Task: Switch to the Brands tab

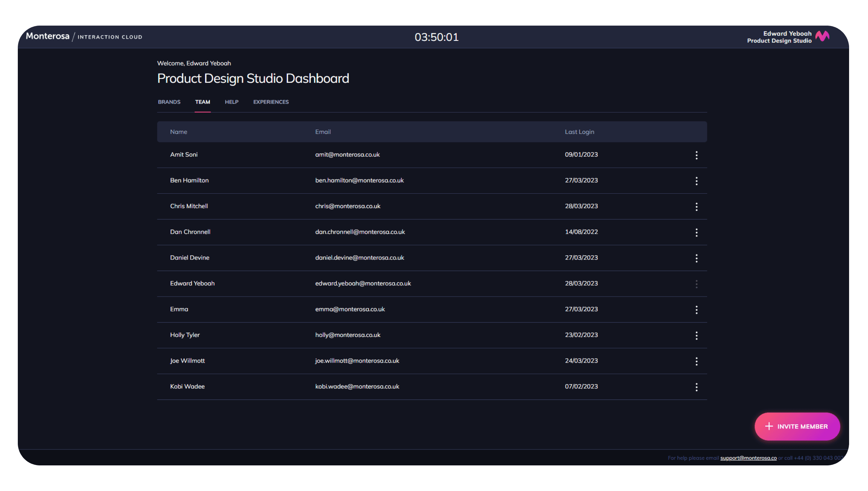Action: [x=169, y=102]
